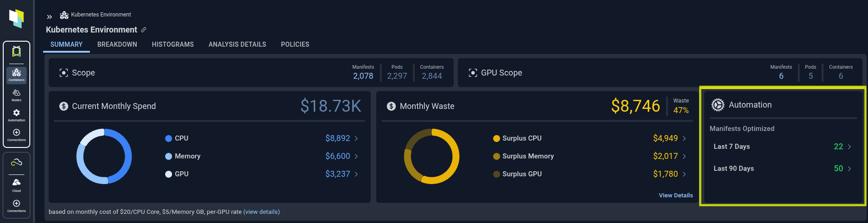Open Last 90 Days count 50
Screen dimensions: 868x223
point(838,169)
